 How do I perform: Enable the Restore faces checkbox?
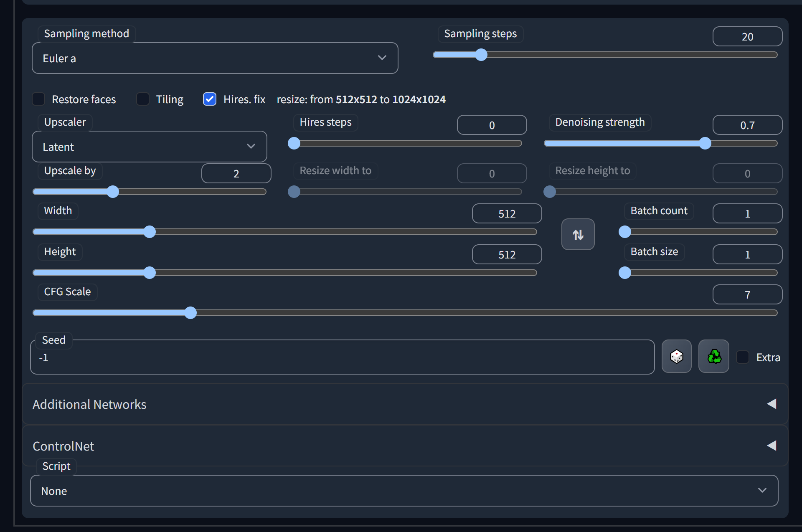coord(38,99)
